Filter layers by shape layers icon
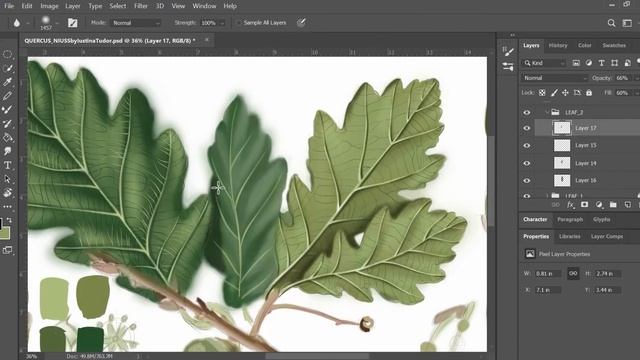 point(614,63)
